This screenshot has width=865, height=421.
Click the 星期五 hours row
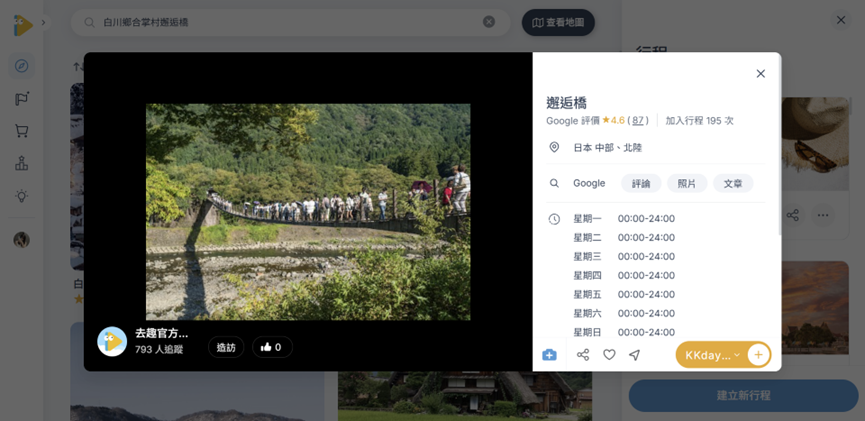click(x=624, y=295)
